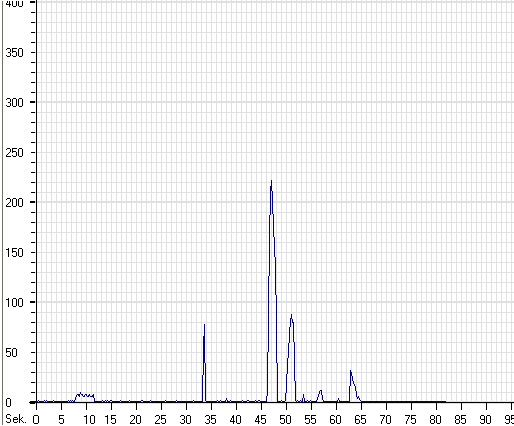Click the tiny spike near 53 seconds
The width and height of the screenshot is (514, 426).
303,395
